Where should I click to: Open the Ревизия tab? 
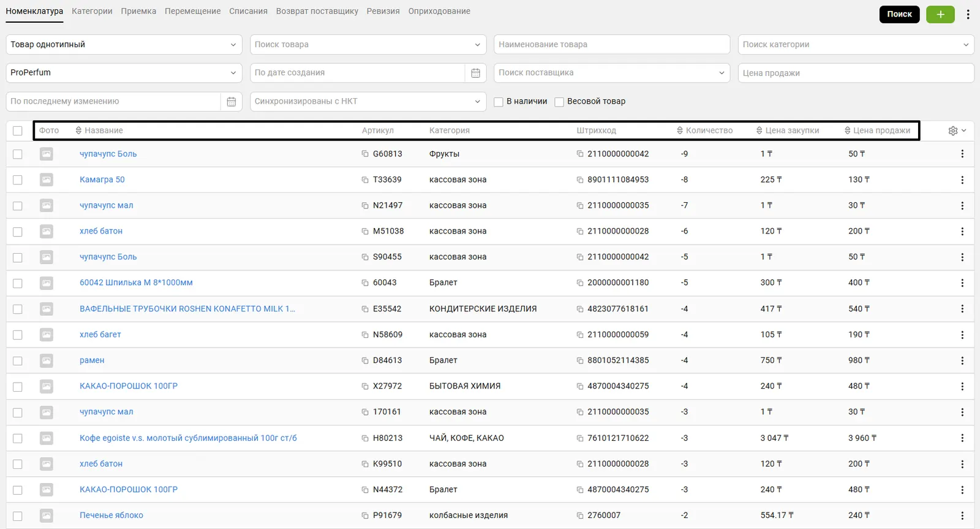tap(383, 11)
